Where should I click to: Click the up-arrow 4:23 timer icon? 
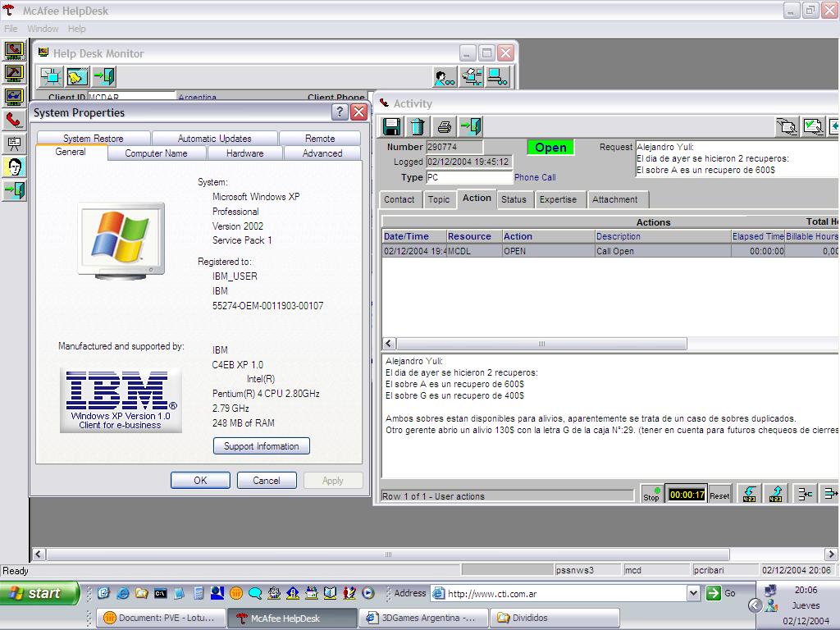pyautogui.click(x=776, y=494)
